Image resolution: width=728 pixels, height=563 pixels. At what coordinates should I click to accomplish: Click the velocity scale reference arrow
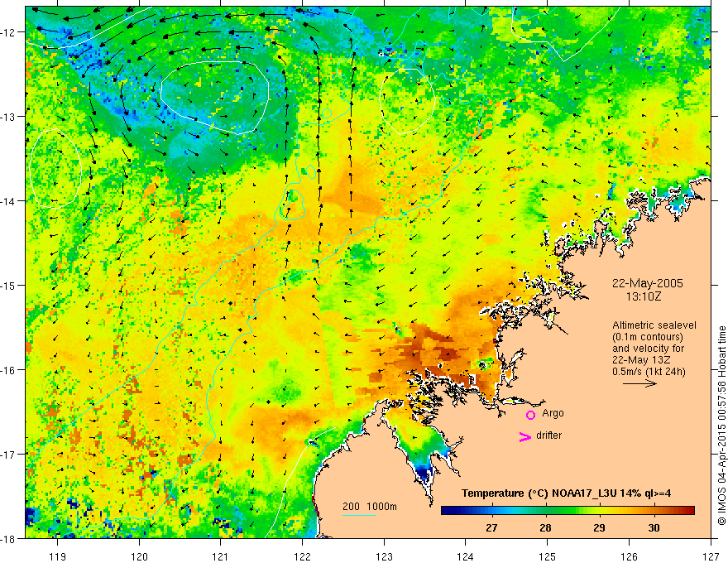[x=639, y=383]
